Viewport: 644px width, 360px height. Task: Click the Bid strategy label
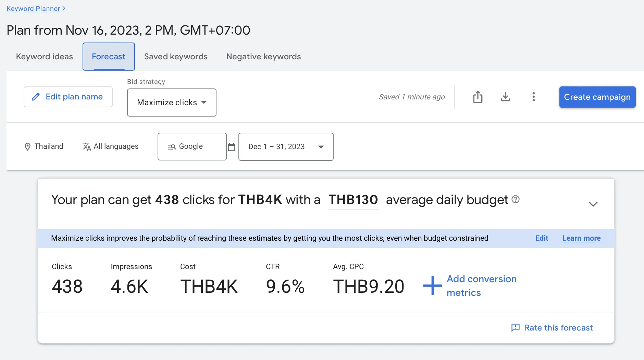(146, 82)
